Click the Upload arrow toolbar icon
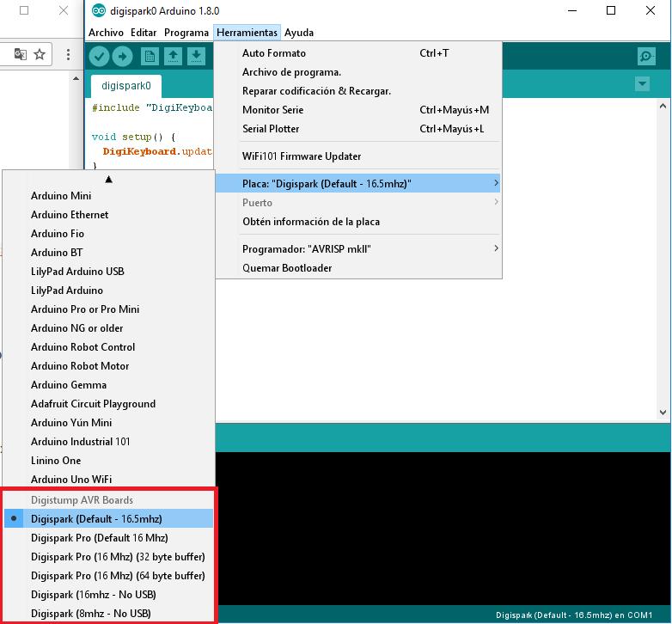This screenshot has width=672, height=624. [x=123, y=57]
